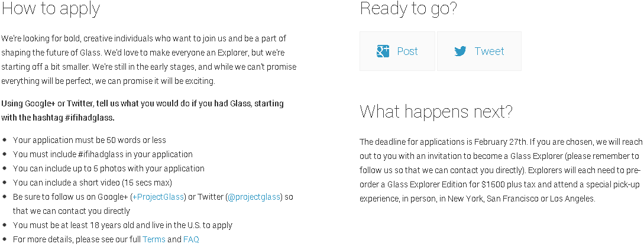644x247 pixels.
Task: Open the +ProjectGlass Google+ link
Action: point(158,197)
